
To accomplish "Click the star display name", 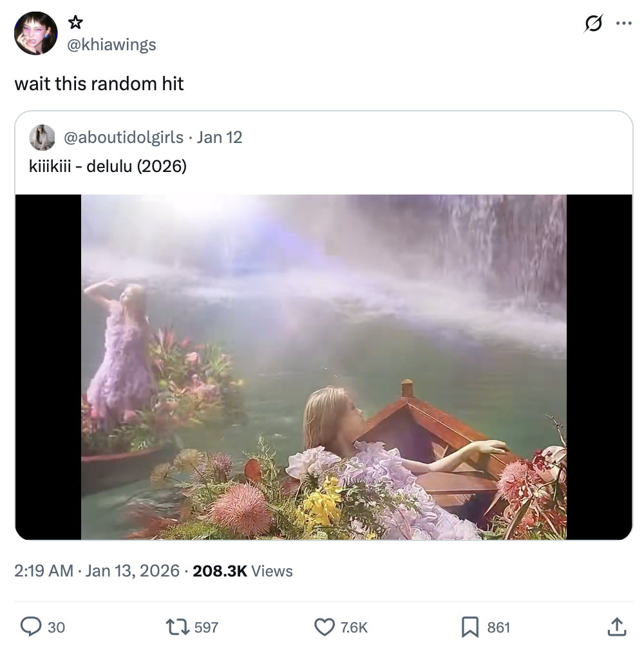I will (75, 23).
